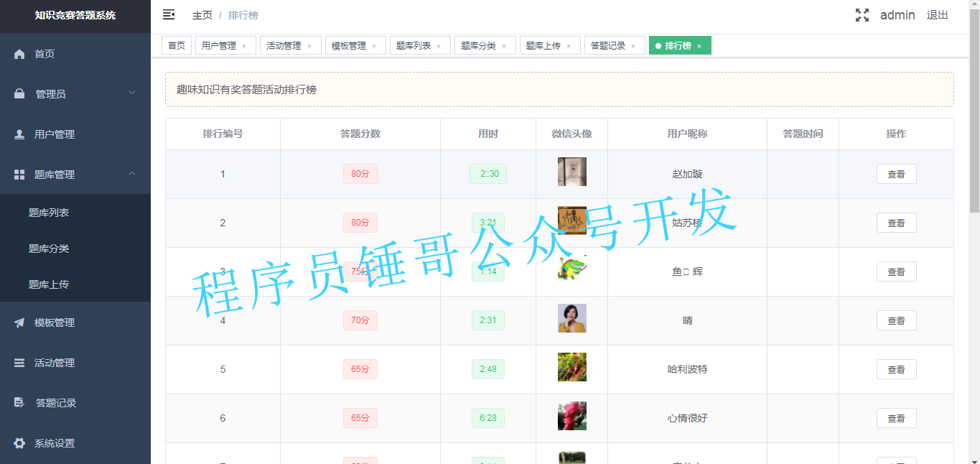Viewport: 980px width, 464px height.
Task: Click the 答题分数 column header
Action: (360, 134)
